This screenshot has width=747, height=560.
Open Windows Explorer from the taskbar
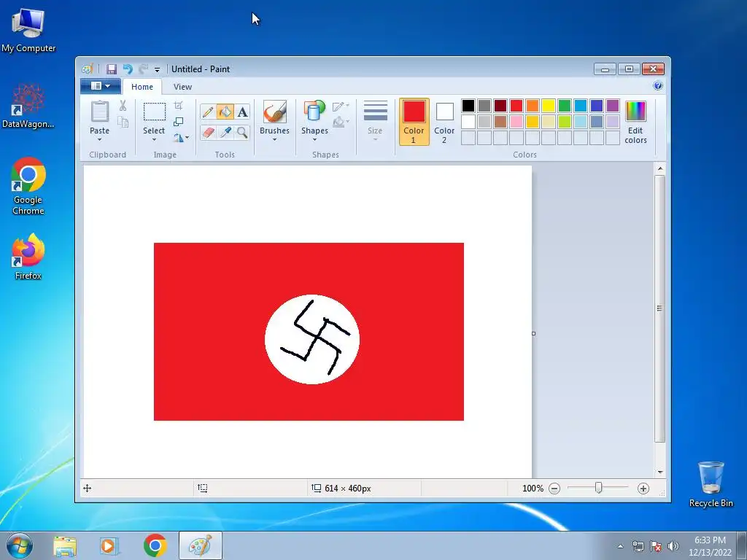coord(65,546)
